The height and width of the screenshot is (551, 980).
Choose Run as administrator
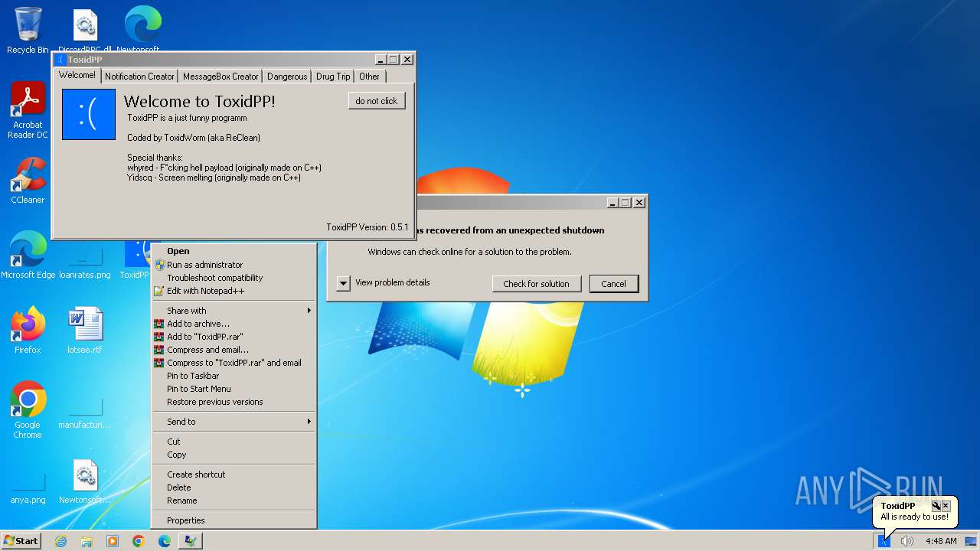click(234, 265)
